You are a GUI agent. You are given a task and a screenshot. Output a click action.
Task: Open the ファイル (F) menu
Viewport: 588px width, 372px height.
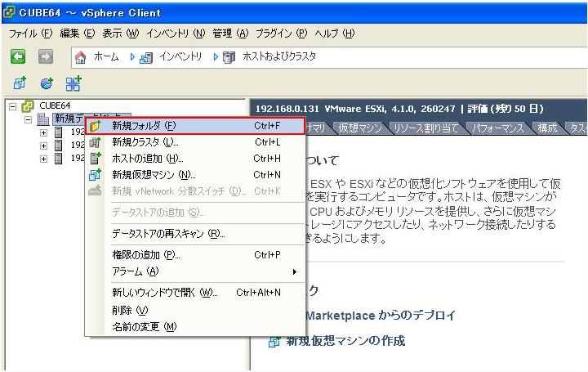30,34
